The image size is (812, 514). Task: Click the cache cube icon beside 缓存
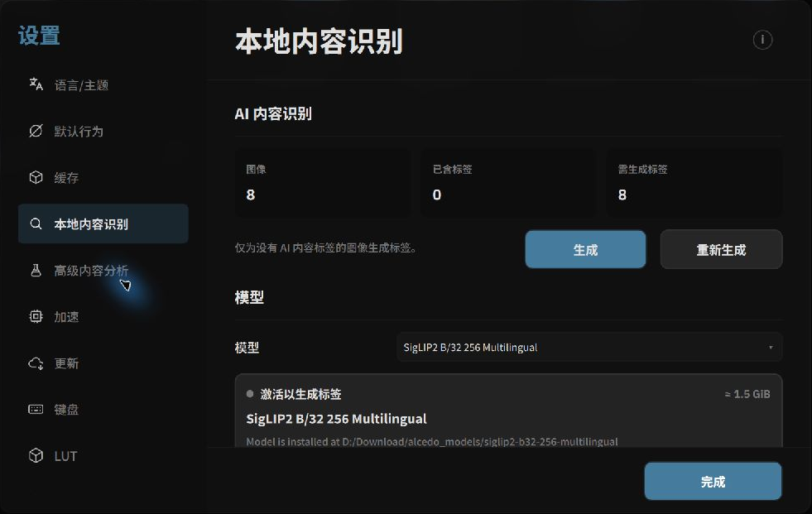click(36, 178)
